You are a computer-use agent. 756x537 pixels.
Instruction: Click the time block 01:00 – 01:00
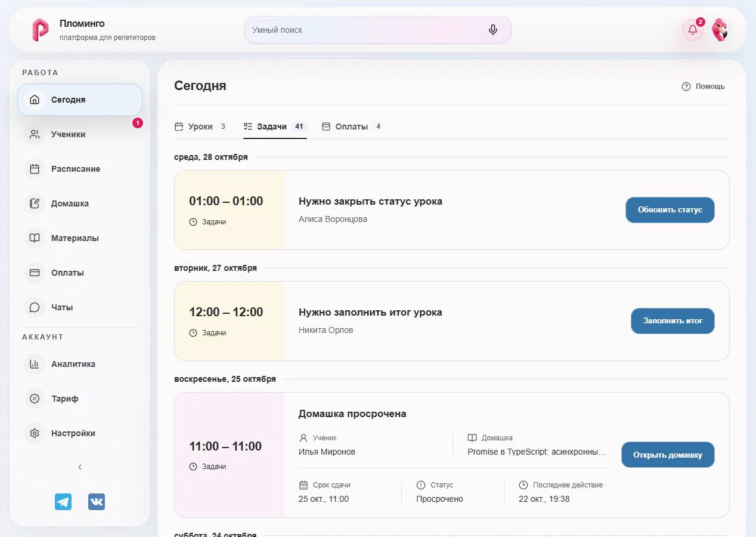(226, 201)
